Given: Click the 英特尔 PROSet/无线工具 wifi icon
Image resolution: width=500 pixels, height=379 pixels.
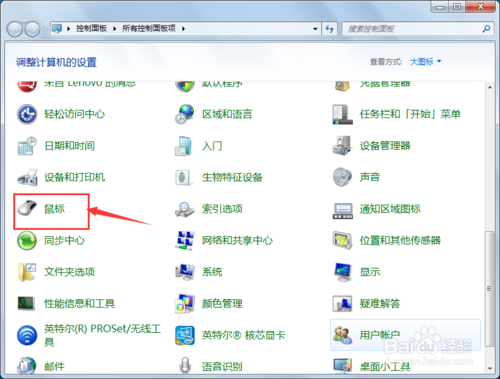Looking at the screenshot, I should (x=27, y=335).
